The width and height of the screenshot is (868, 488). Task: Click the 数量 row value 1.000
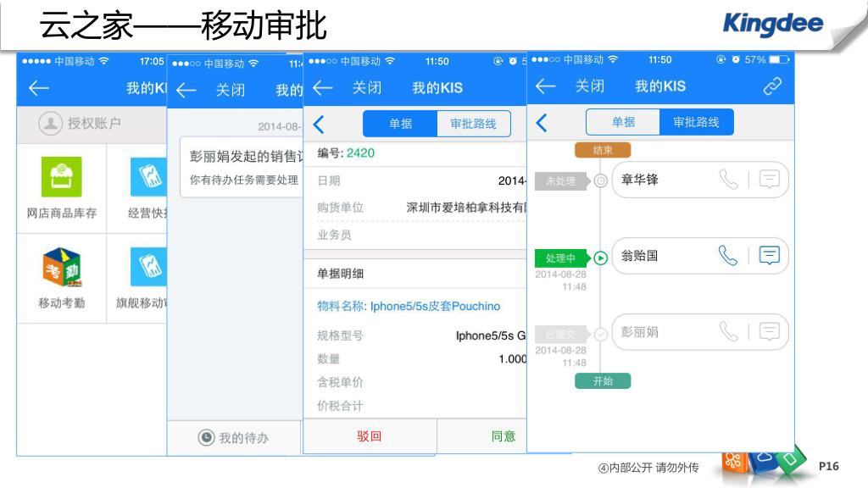coord(513,358)
